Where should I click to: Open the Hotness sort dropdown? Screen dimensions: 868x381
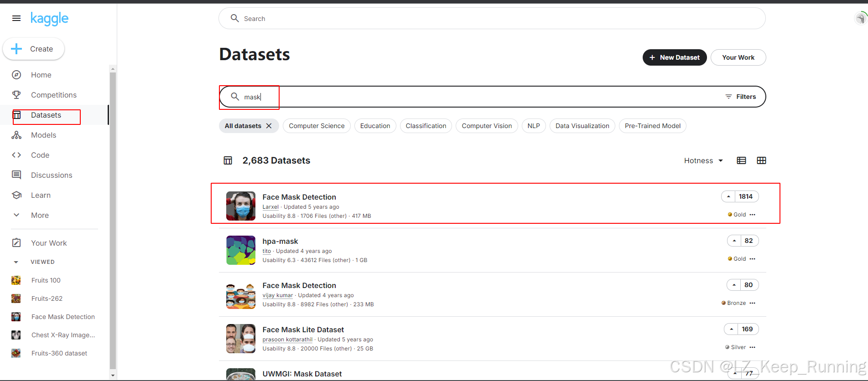703,160
